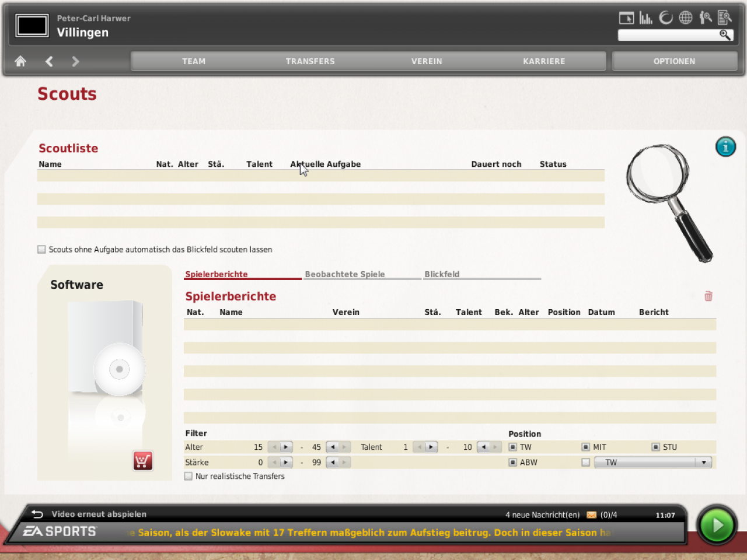Click the green continue play button
This screenshot has height=560, width=747.
click(x=717, y=525)
